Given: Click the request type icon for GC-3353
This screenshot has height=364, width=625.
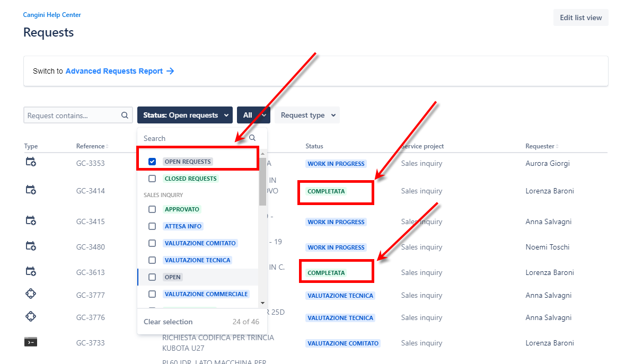Looking at the screenshot, I should (31, 162).
